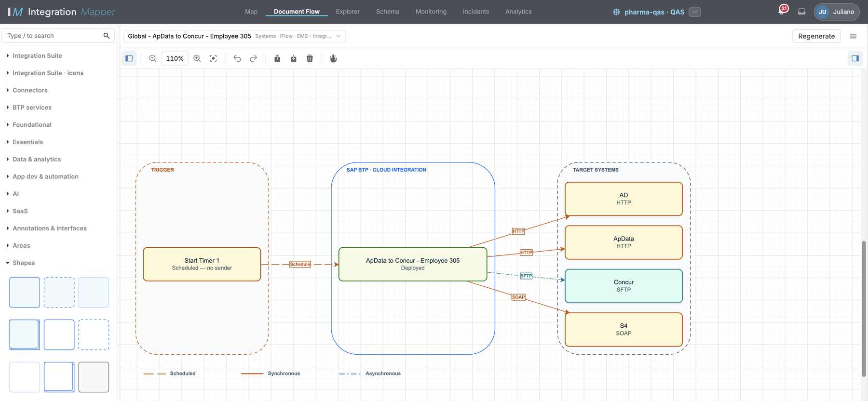The height and width of the screenshot is (401, 868).
Task: Delete selection with the trash icon
Action: (x=310, y=58)
